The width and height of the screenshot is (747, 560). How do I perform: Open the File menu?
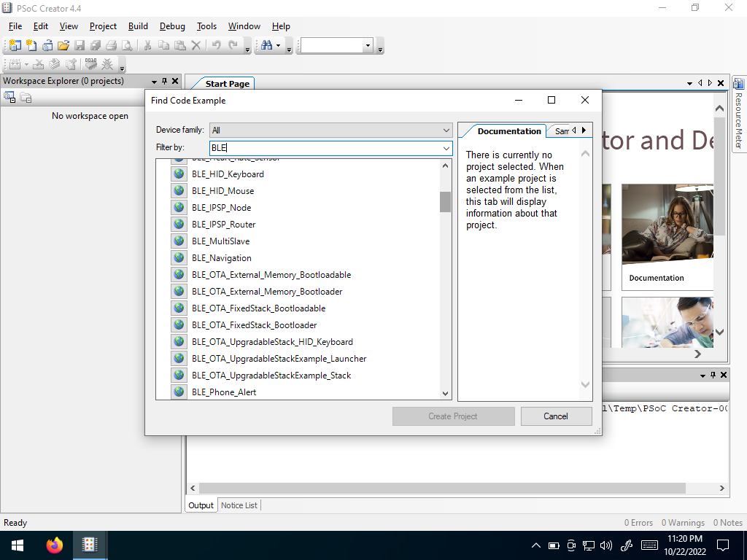coord(15,26)
